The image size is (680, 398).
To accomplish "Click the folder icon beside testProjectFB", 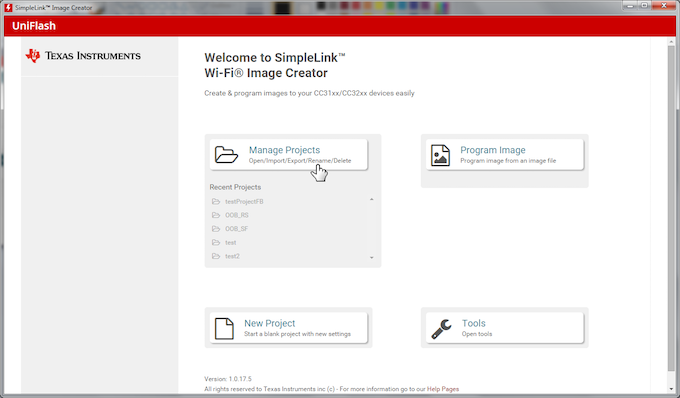I will 216,202.
